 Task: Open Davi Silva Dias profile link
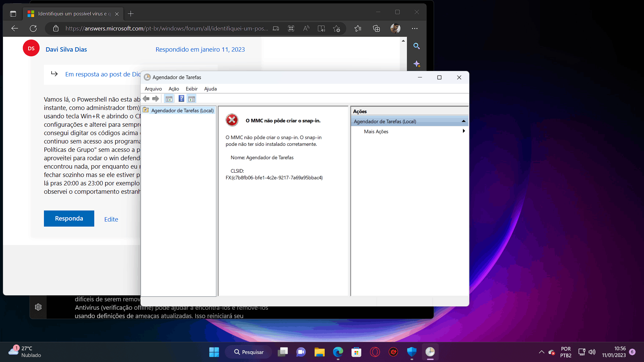tap(66, 49)
